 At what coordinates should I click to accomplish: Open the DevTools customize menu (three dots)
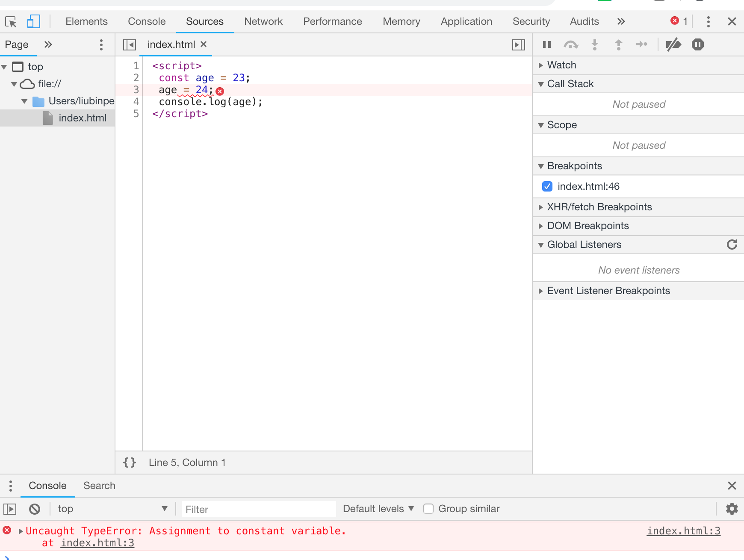click(x=709, y=21)
